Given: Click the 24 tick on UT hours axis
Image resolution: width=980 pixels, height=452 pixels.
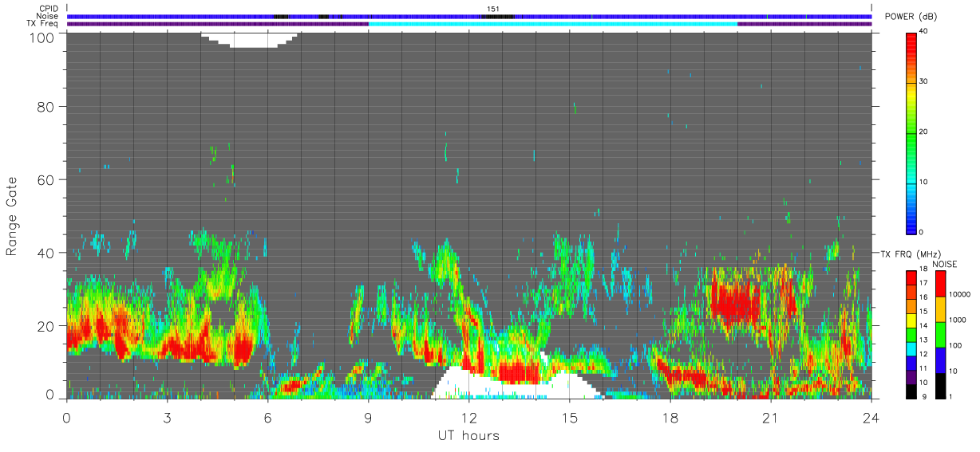Looking at the screenshot, I should click(x=871, y=417).
